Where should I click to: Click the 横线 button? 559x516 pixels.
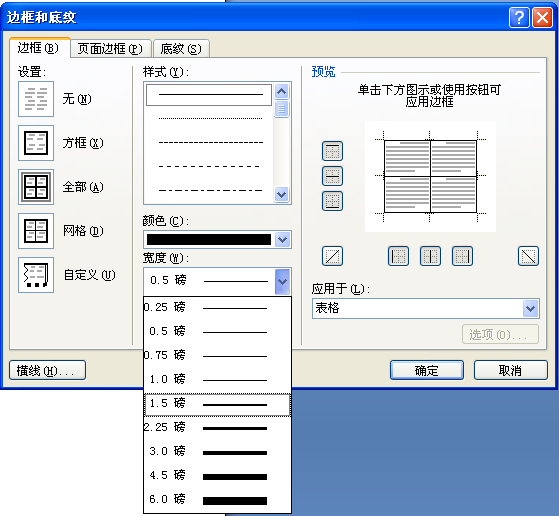(47, 370)
